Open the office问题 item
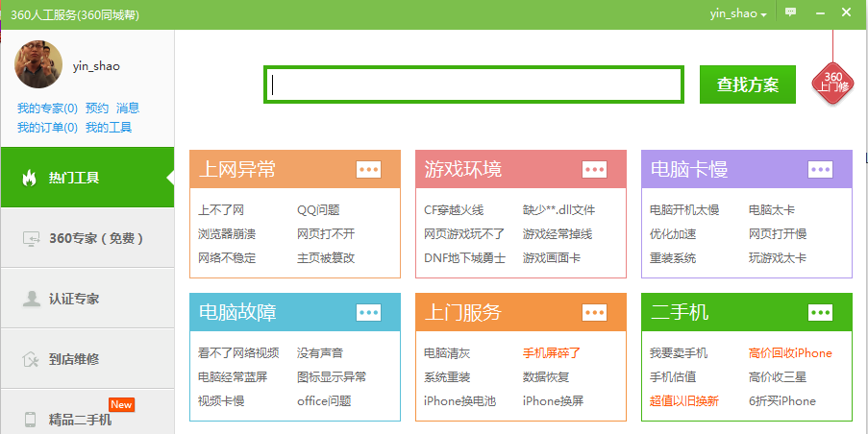868x434 pixels. [x=324, y=400]
